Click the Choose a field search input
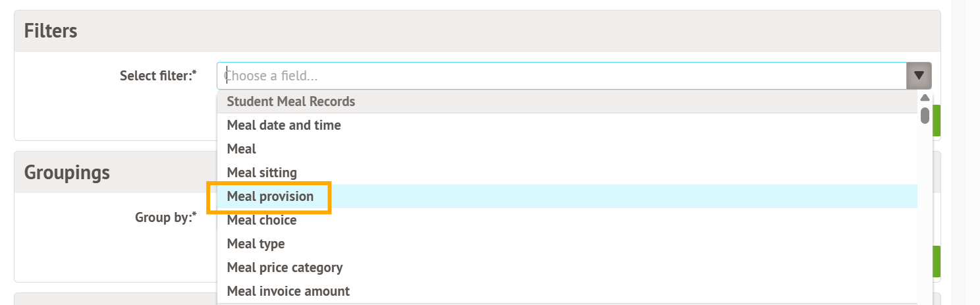 560,76
